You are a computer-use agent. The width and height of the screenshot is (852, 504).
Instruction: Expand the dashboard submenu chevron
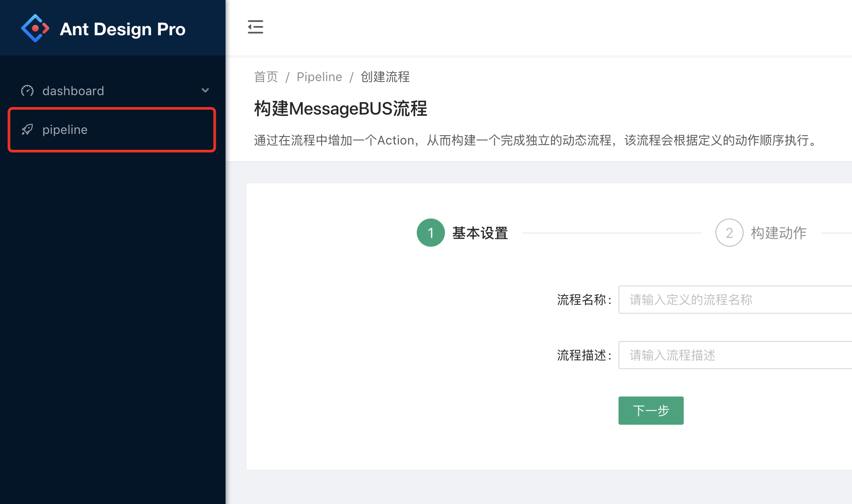205,91
